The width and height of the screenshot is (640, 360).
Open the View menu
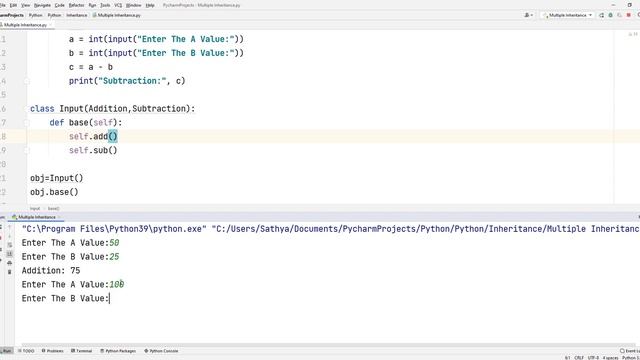point(25,5)
